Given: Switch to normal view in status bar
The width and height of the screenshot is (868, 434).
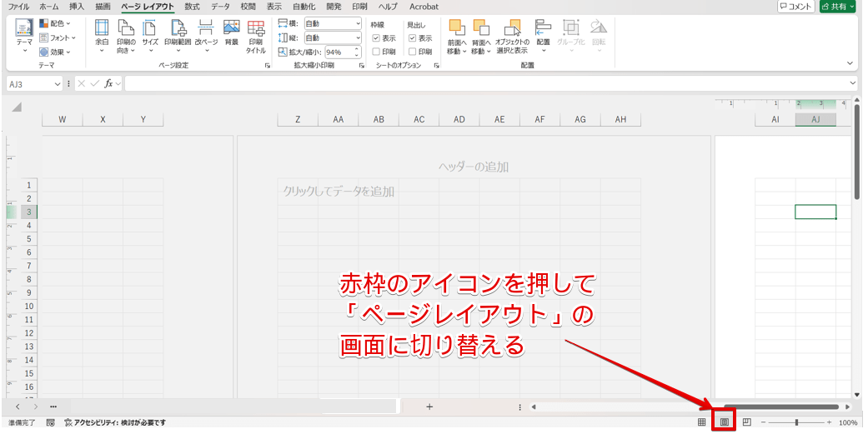Looking at the screenshot, I should point(701,422).
